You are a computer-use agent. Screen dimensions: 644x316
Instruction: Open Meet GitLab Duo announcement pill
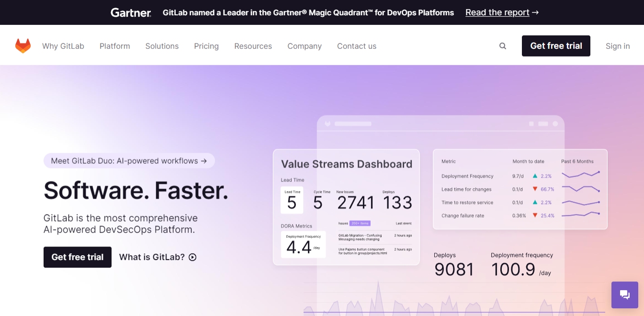(x=129, y=161)
